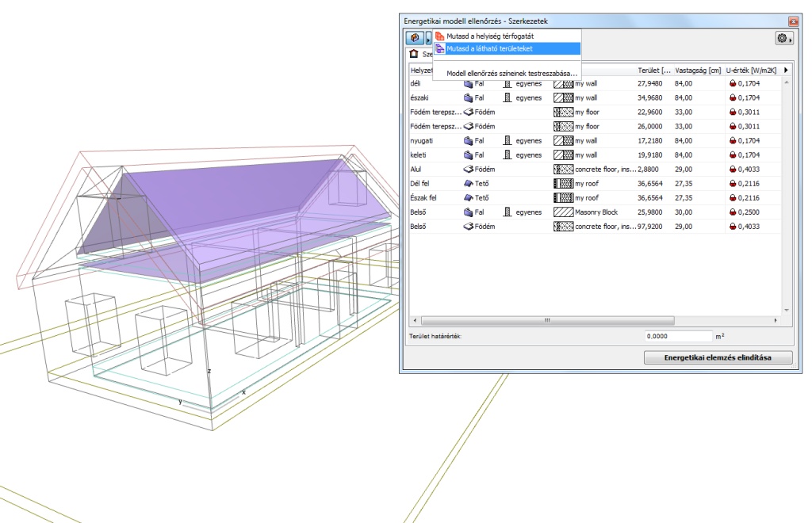Click 'Energetikai elemzés elindítása' button
The width and height of the screenshot is (812, 523).
coord(718,357)
